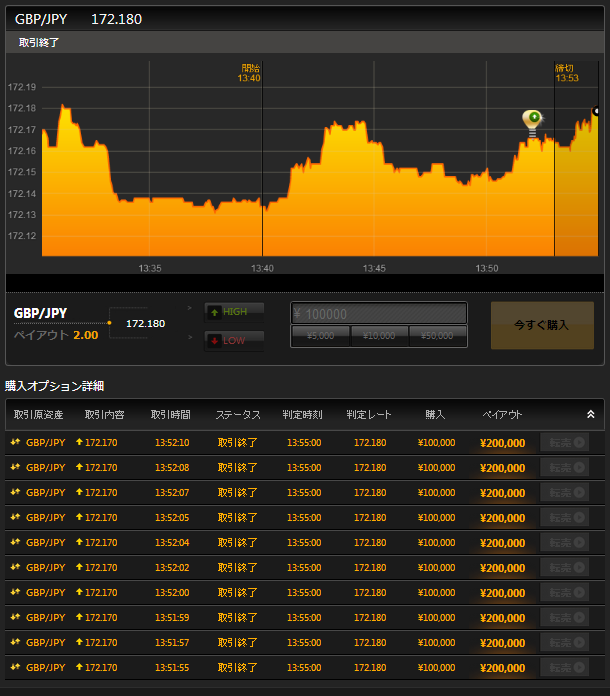
Task: Click the 転売 resell button for 13:51:55 trade
Action: [565, 667]
